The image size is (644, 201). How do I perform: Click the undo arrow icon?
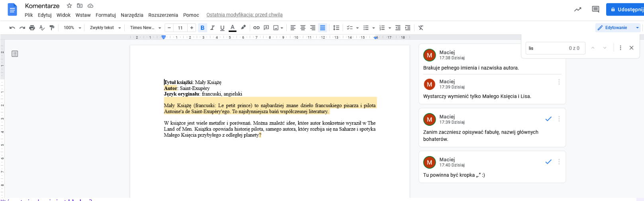click(x=12, y=28)
